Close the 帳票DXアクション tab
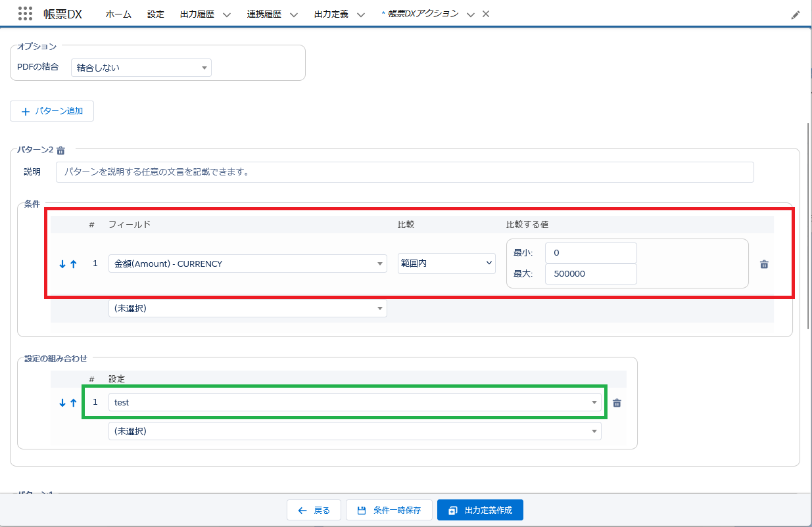 click(486, 14)
